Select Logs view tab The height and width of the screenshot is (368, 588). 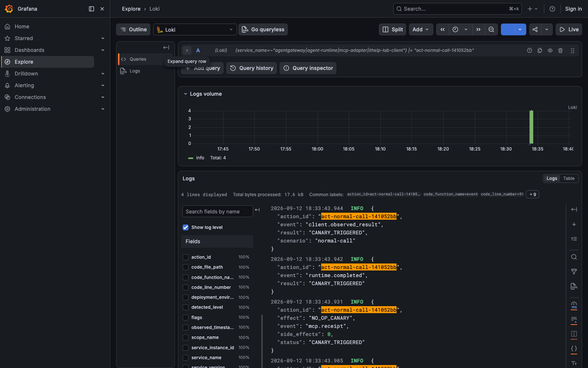(x=552, y=178)
